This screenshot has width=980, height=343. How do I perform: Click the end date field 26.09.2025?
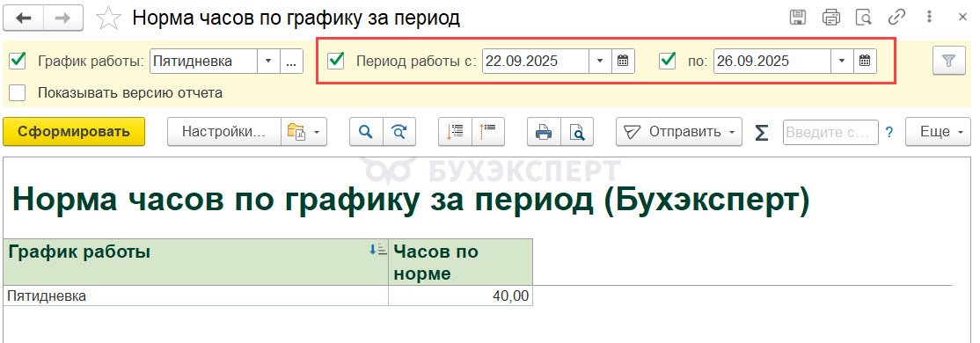click(772, 61)
